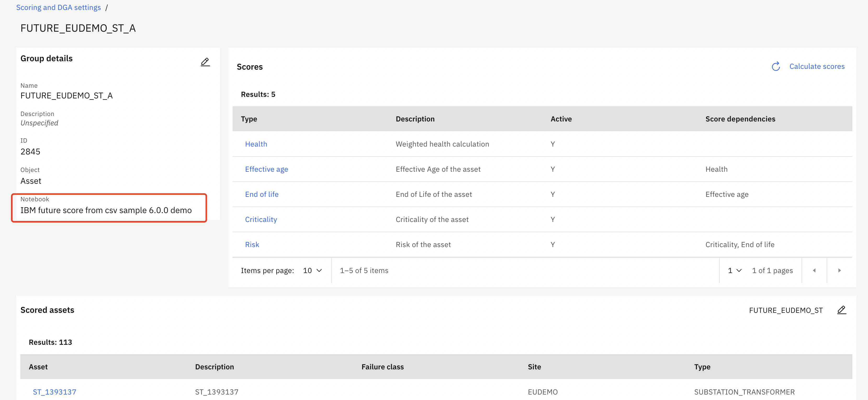Go to previous page arrow in Scores pagination
Image resolution: width=868 pixels, height=400 pixels.
click(814, 270)
